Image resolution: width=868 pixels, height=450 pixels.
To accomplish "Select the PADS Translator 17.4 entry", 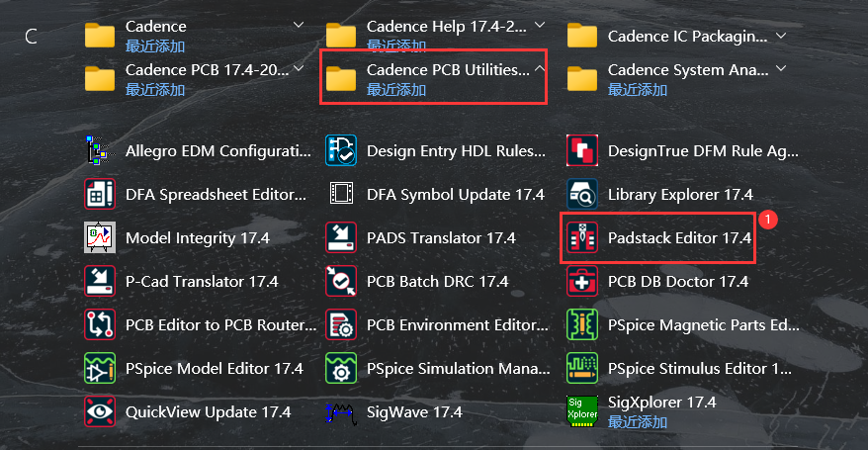I will coord(421,238).
